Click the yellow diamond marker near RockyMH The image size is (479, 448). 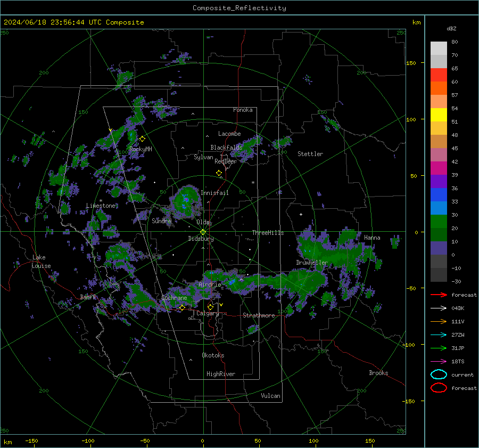(142, 139)
